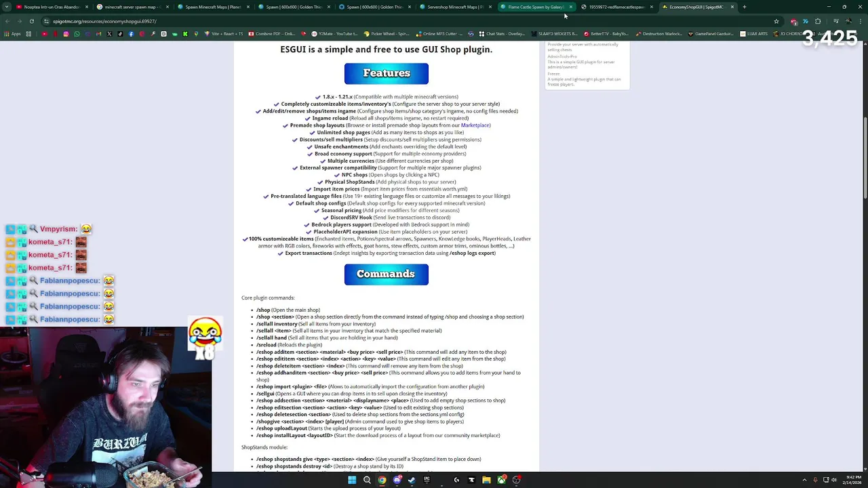Open Discord from the taskbar
This screenshot has width=868, height=488.
coord(397,480)
